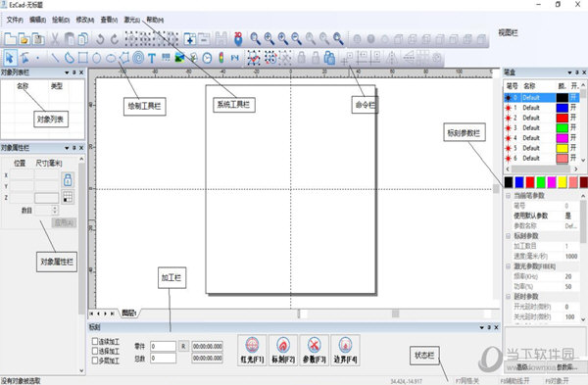Screen dimensions: 588x385
Task: Select the 图层1 layer tab
Action: point(129,313)
